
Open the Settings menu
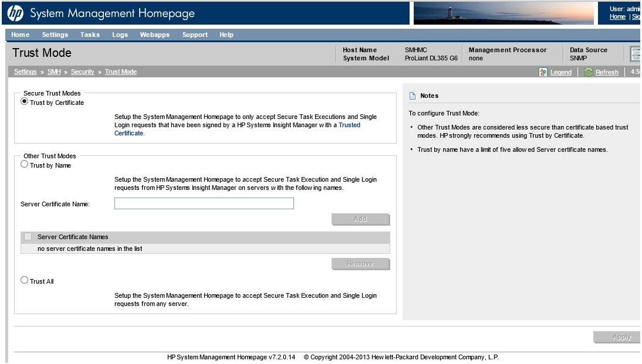(x=55, y=35)
